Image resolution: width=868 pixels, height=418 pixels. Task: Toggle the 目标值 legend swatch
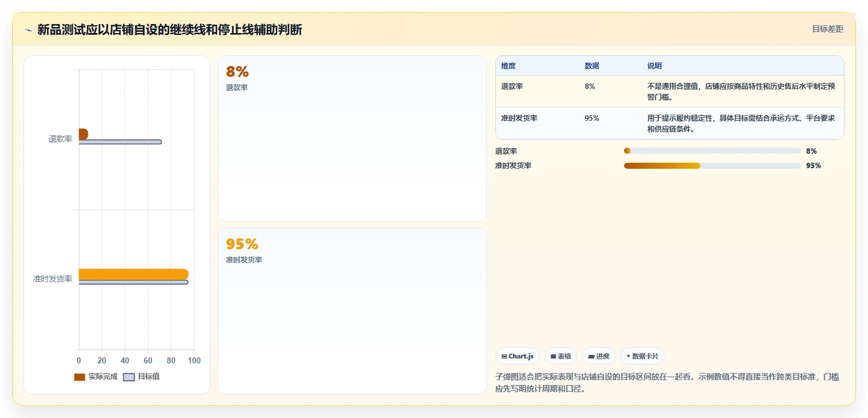129,377
